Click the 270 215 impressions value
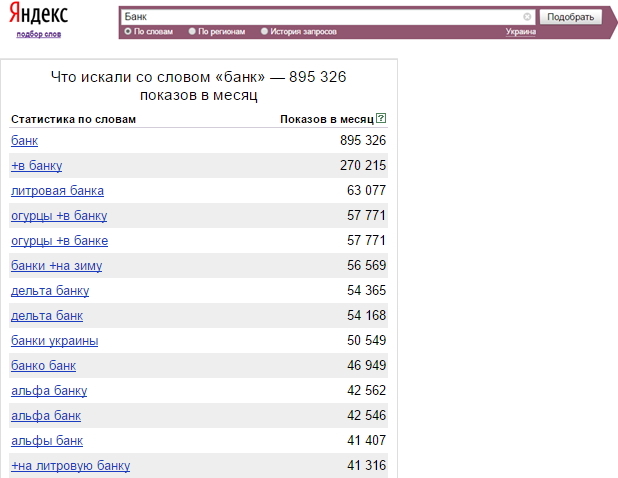Viewport: 618px width, 478px height. click(x=363, y=165)
